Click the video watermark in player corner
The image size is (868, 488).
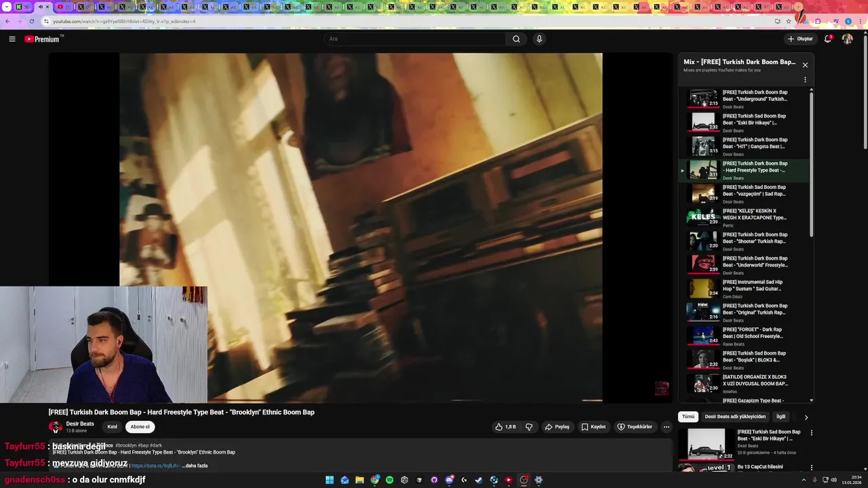[662, 388]
